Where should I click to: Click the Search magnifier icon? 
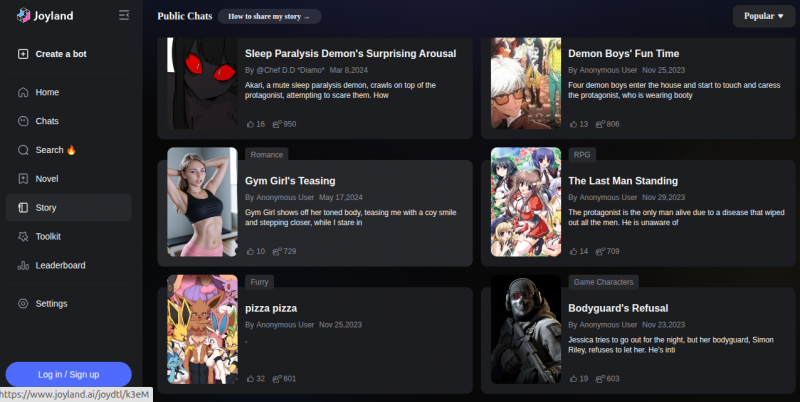[23, 150]
